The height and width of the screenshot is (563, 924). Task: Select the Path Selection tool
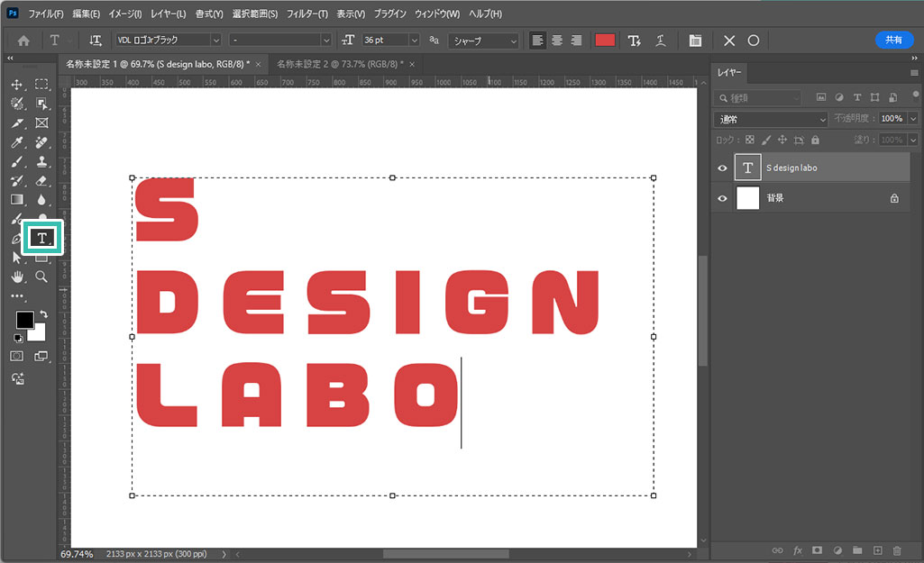click(x=16, y=258)
